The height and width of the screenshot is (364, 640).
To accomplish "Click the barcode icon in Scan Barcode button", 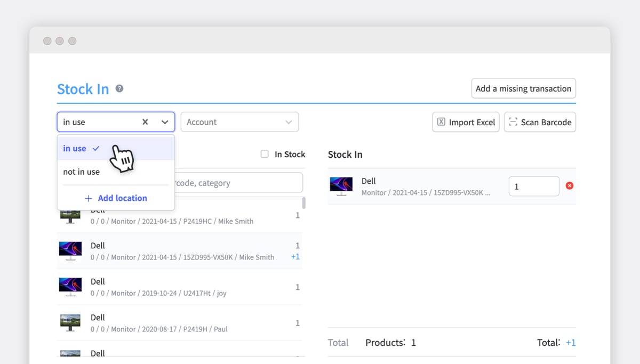I will click(515, 122).
